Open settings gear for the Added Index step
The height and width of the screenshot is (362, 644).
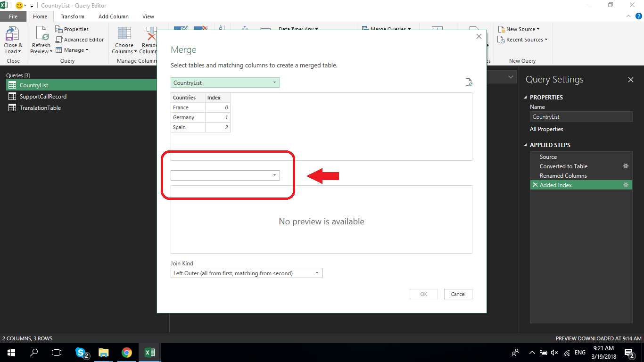click(x=626, y=185)
